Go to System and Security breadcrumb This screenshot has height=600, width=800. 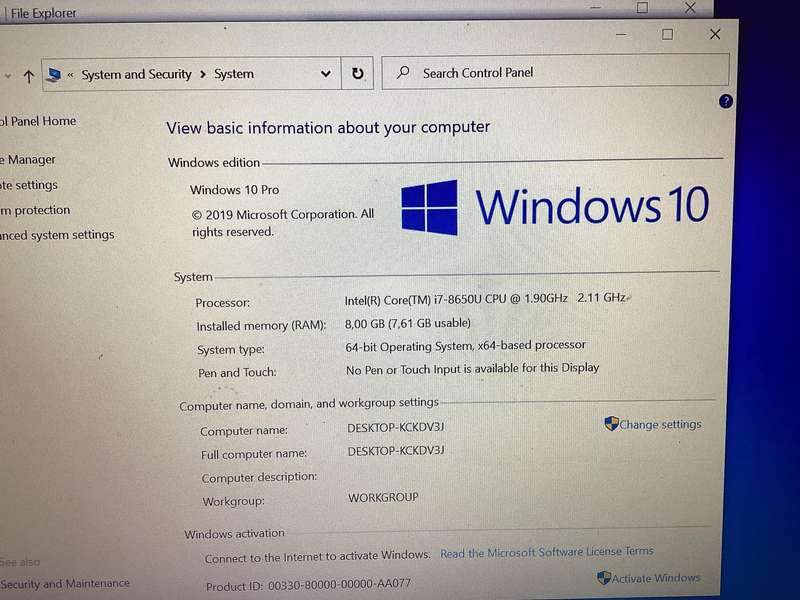tap(136, 74)
